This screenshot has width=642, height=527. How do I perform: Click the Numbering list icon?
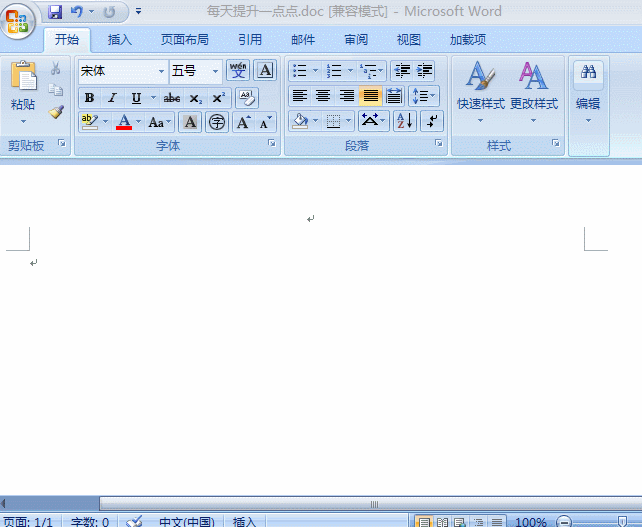click(335, 70)
